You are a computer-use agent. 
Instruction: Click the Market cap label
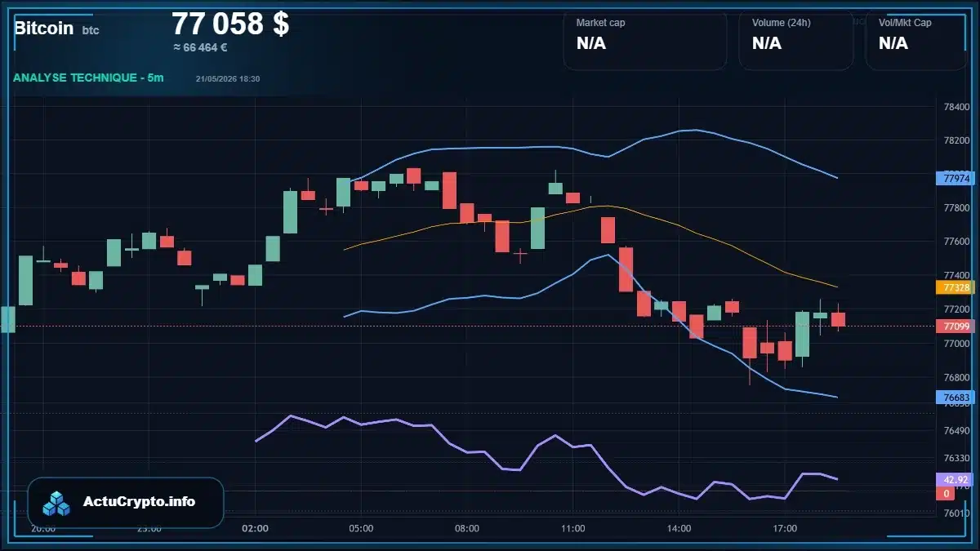tap(600, 23)
